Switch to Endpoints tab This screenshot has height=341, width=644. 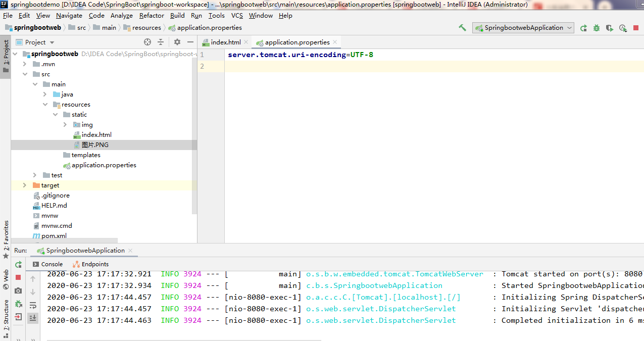[90, 264]
